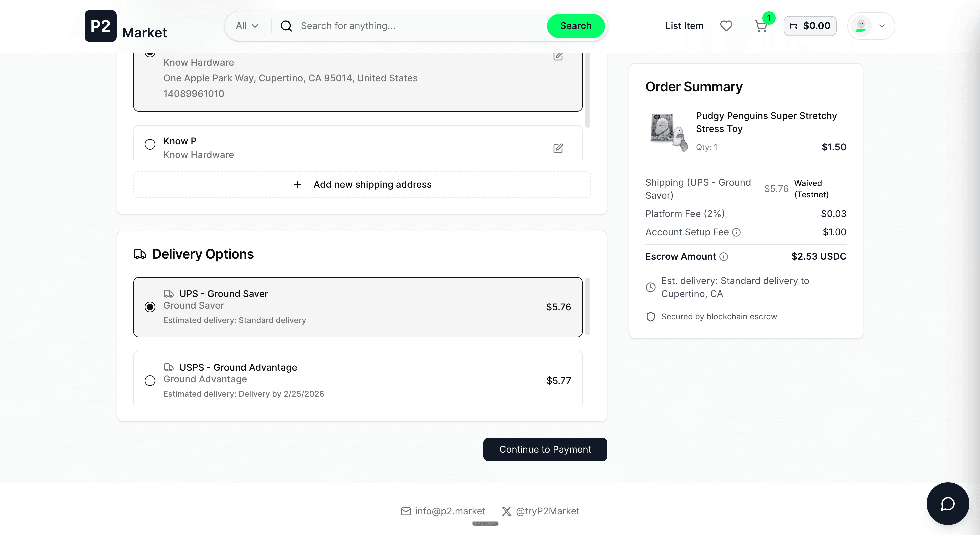Open the List Item page

[684, 26]
